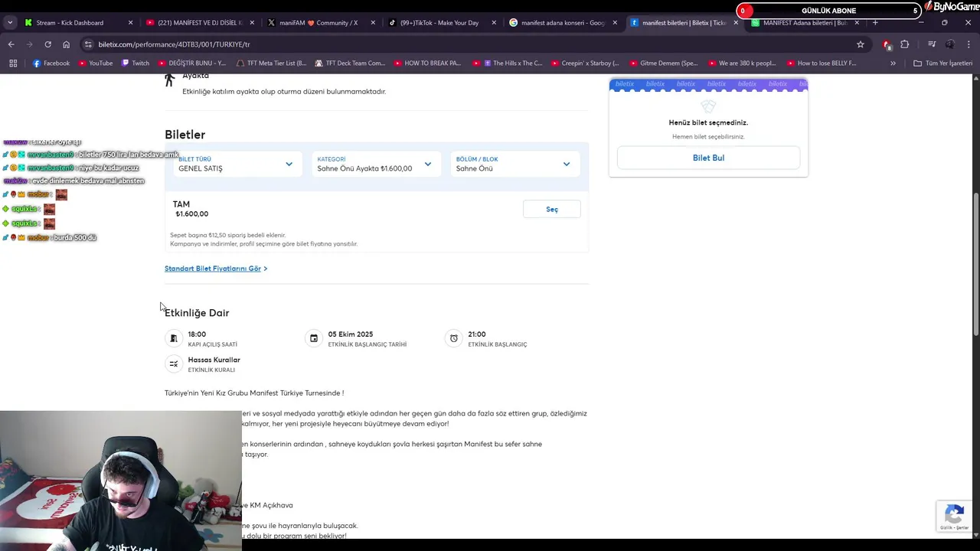Open the TFT Meta Tier List bookmark
The width and height of the screenshot is (980, 551).
tap(272, 63)
